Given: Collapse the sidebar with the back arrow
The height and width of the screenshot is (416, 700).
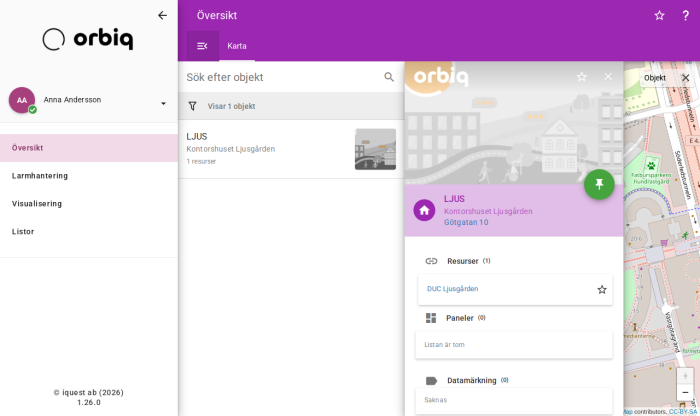Looking at the screenshot, I should 162,16.
